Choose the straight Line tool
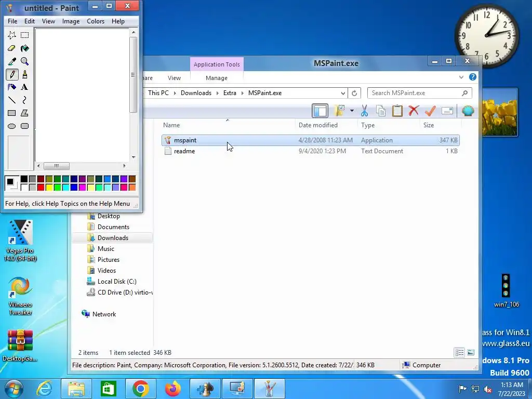The width and height of the screenshot is (532, 399). tap(12, 100)
